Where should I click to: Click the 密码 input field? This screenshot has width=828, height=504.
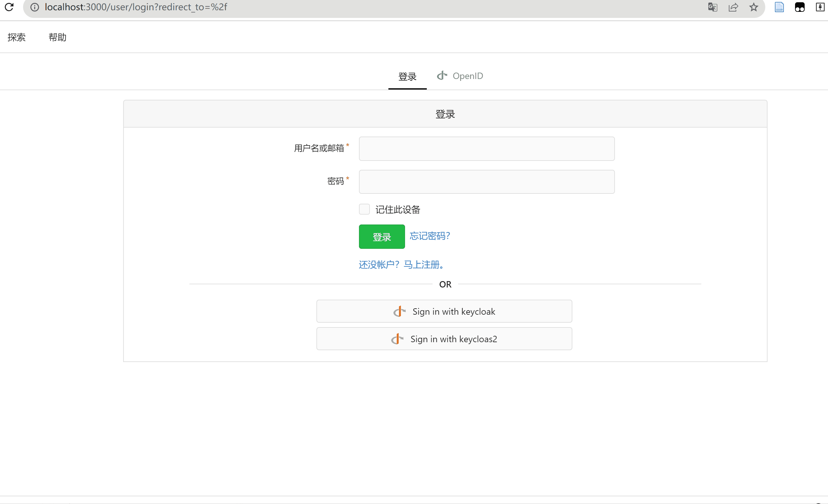pyautogui.click(x=486, y=182)
